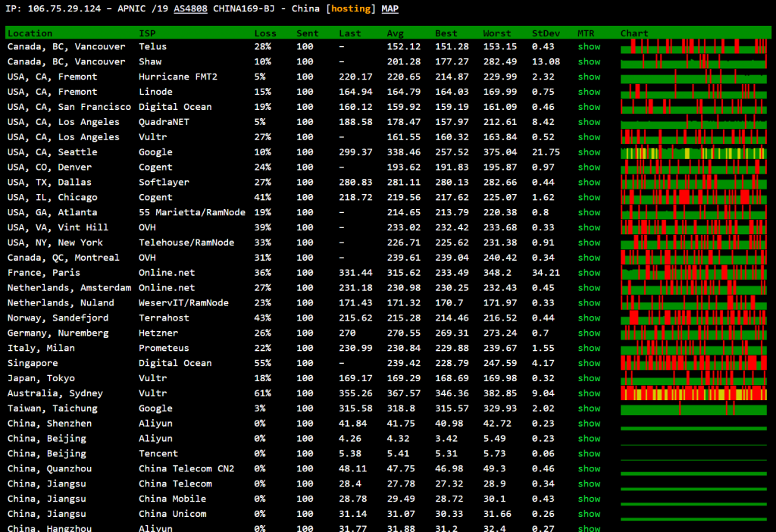
Task: Click the 'ISP' column header
Action: tap(147, 33)
